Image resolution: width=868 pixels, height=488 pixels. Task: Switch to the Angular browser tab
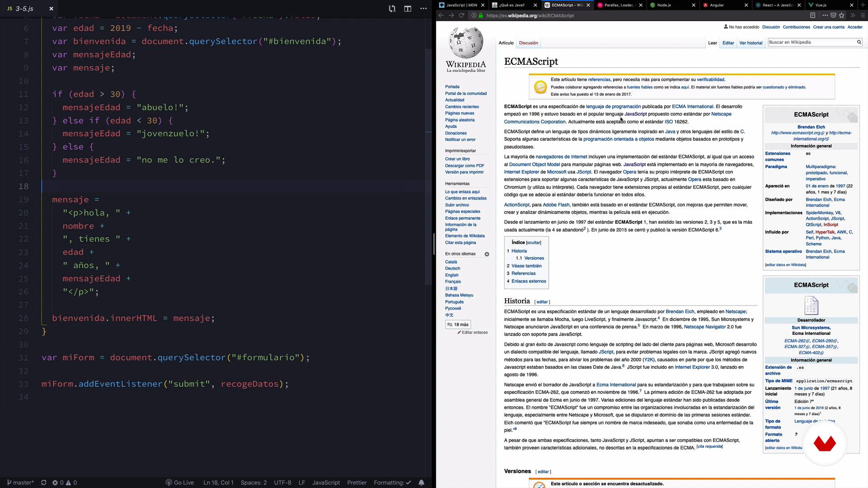(725, 5)
